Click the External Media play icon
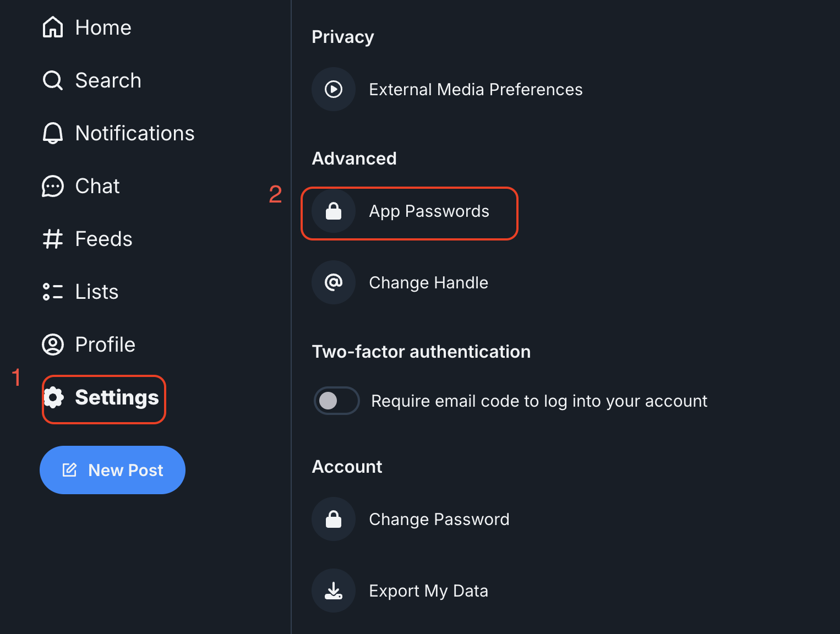The width and height of the screenshot is (840, 634). [x=334, y=89]
